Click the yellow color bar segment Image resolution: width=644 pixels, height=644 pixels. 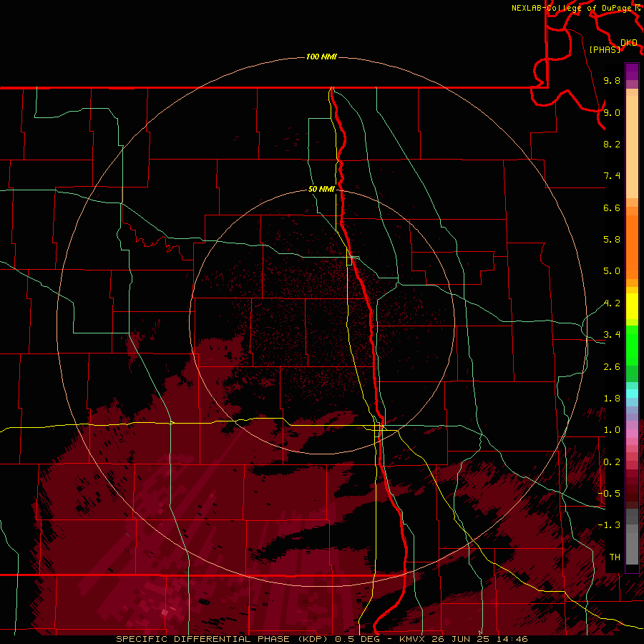[x=632, y=306]
